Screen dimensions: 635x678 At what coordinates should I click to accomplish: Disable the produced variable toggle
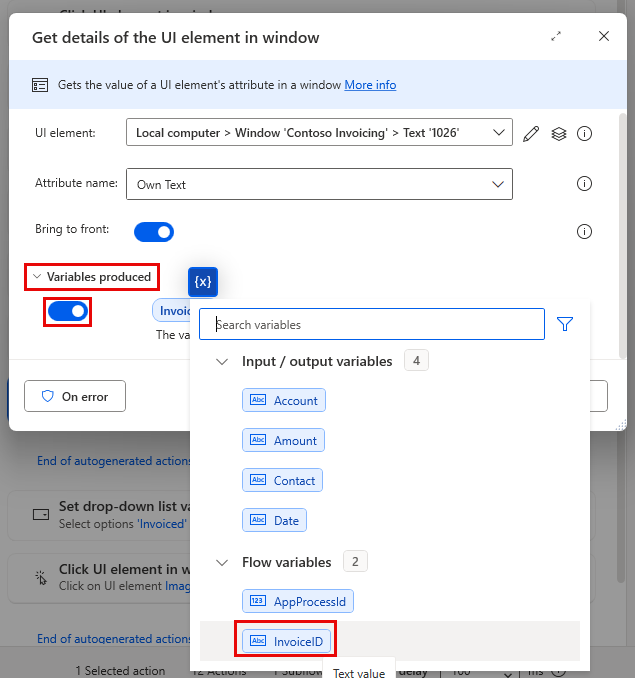[x=67, y=311]
